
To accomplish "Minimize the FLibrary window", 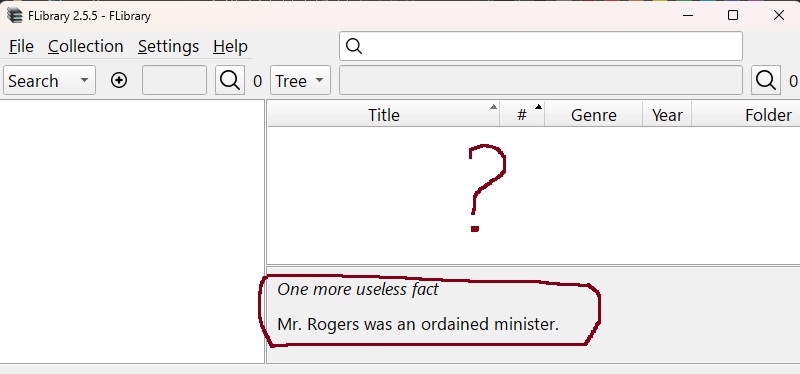I will [688, 15].
